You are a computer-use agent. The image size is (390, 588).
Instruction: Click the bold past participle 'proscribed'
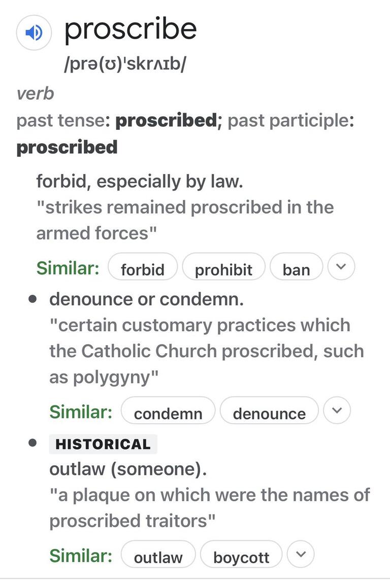coord(67,147)
